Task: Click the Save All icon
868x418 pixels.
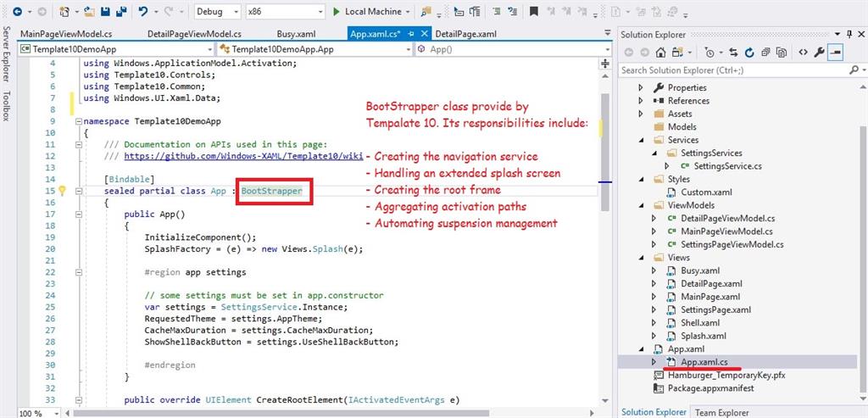Action: (120, 11)
